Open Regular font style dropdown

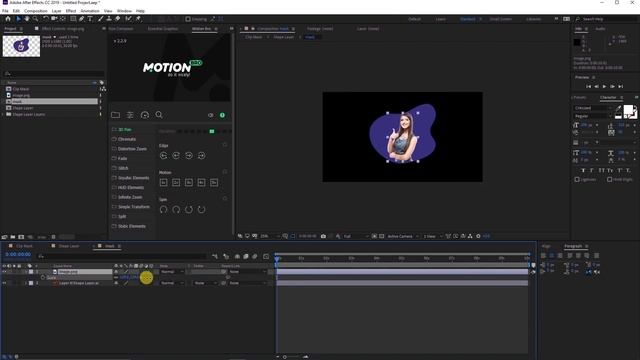593,116
